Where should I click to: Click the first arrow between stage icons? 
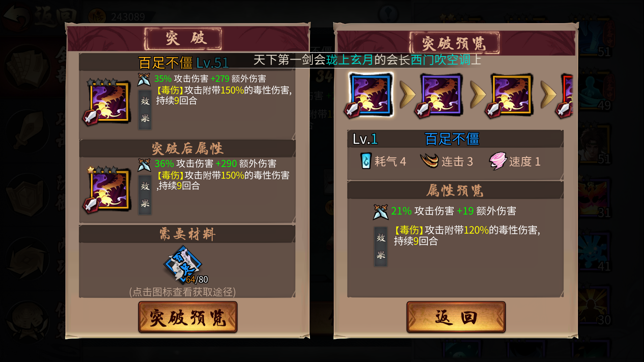pyautogui.click(x=408, y=95)
